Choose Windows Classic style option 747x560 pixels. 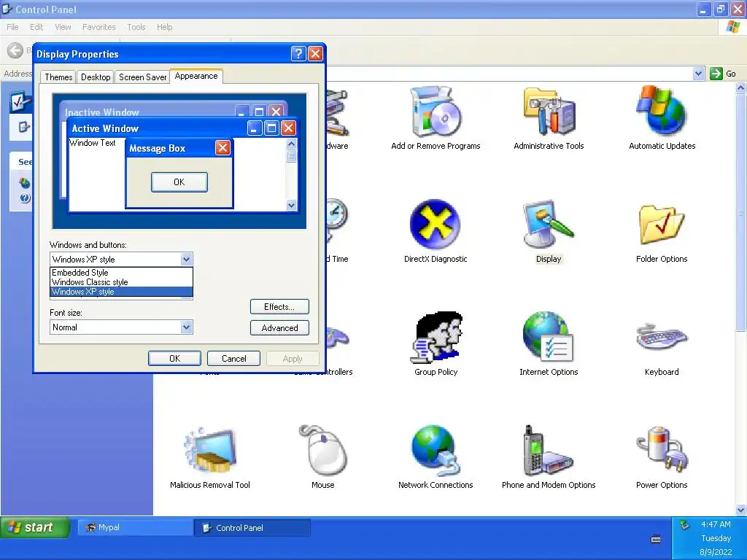point(122,282)
